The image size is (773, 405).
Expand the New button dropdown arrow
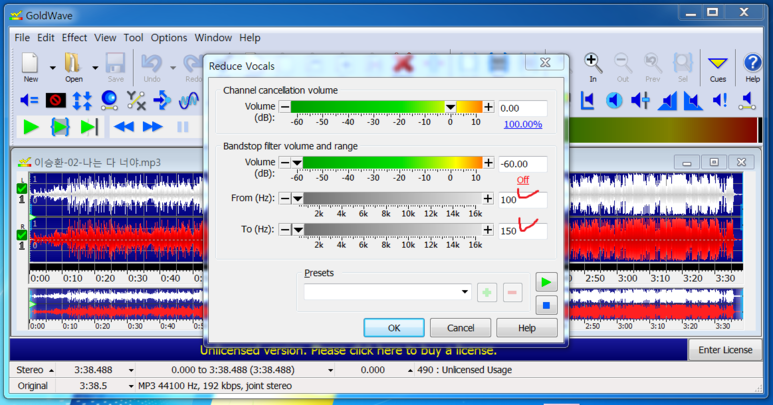click(52, 68)
